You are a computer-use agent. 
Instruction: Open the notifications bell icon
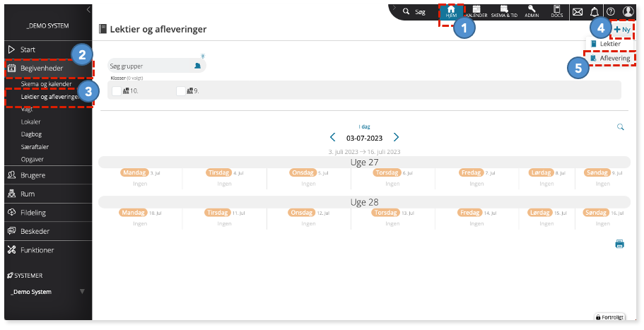tap(595, 12)
